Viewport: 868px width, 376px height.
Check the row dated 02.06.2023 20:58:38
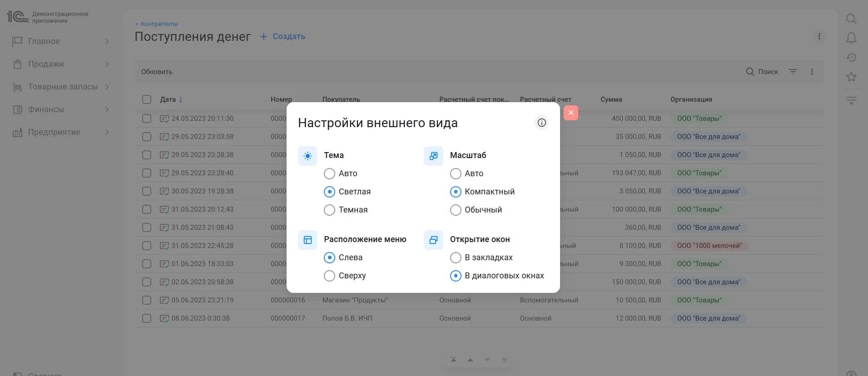147,282
